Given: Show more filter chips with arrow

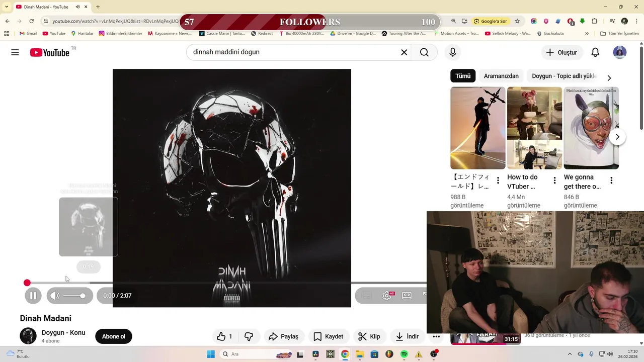Looking at the screenshot, I should (x=609, y=78).
